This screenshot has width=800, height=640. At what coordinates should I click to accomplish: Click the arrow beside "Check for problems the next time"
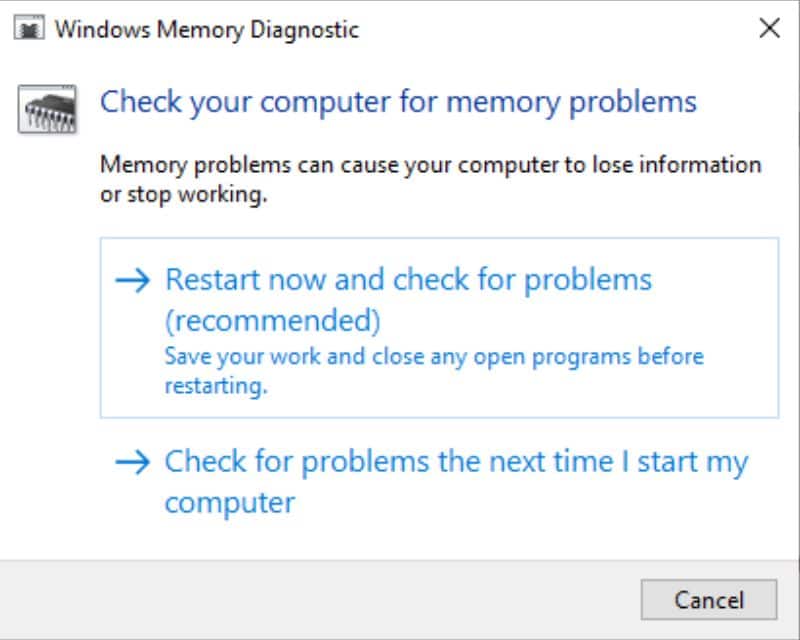(132, 462)
